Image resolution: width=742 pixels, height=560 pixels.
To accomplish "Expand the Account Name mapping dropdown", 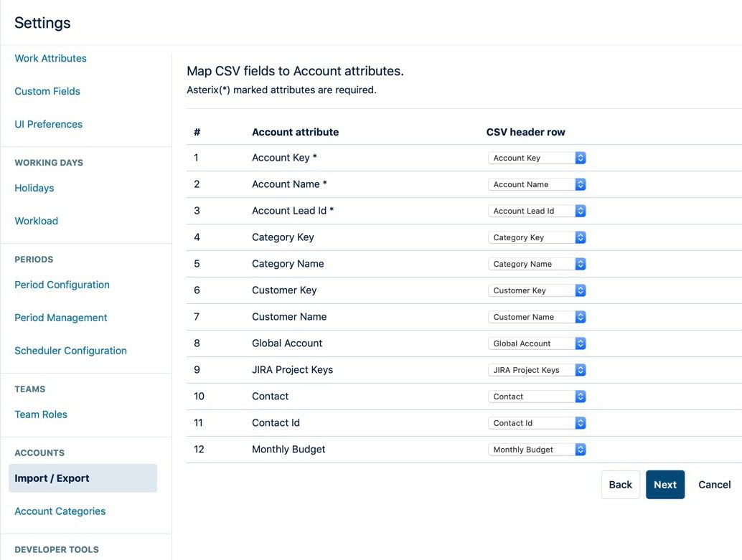I will click(x=537, y=184).
